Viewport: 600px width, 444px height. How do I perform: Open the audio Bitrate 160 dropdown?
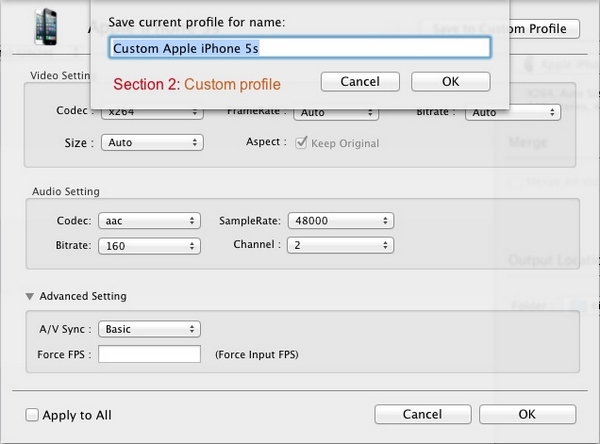(x=149, y=246)
